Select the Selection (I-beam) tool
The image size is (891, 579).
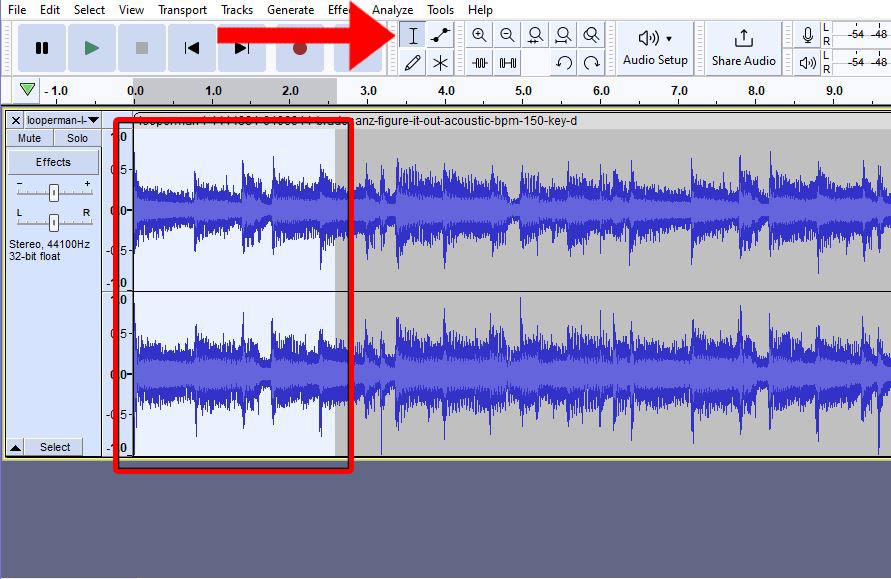[413, 36]
